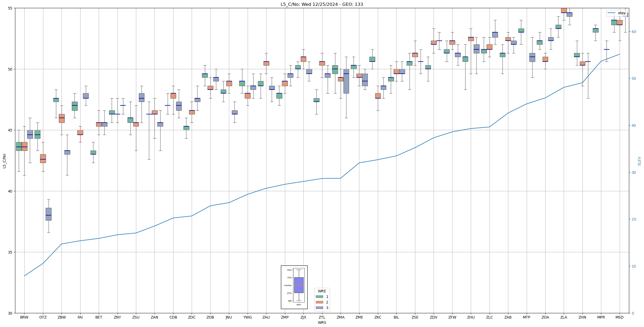The height and width of the screenshot is (327, 644).
Task: Click the low OTZ WRE 3 box near 38
Action: point(48,214)
